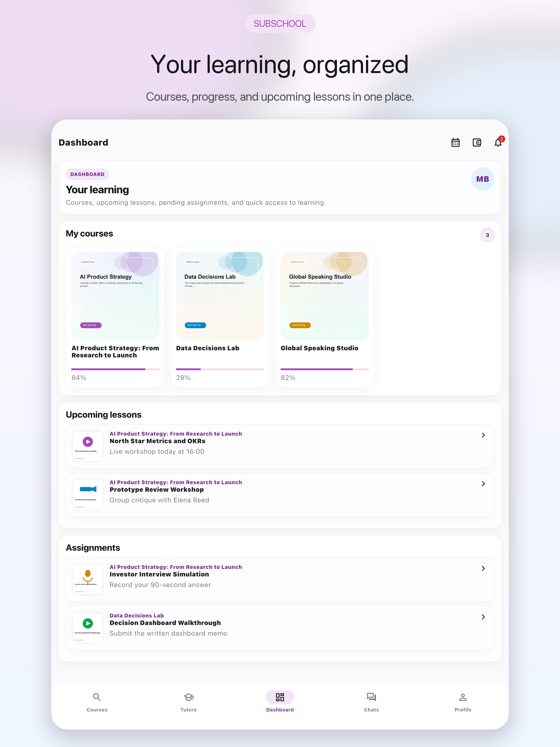Tap the MB profile avatar
This screenshot has width=560, height=747.
(x=482, y=179)
